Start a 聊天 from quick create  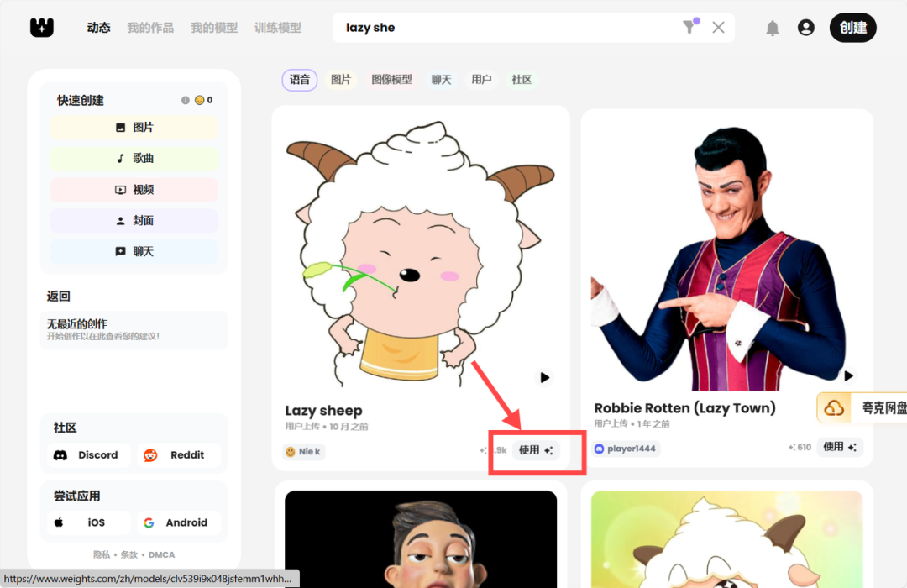134,251
